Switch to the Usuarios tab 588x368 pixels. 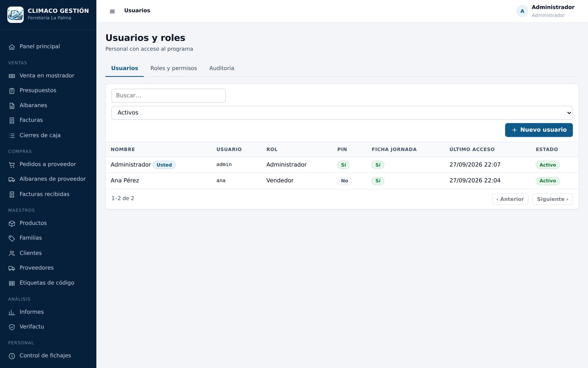[125, 68]
